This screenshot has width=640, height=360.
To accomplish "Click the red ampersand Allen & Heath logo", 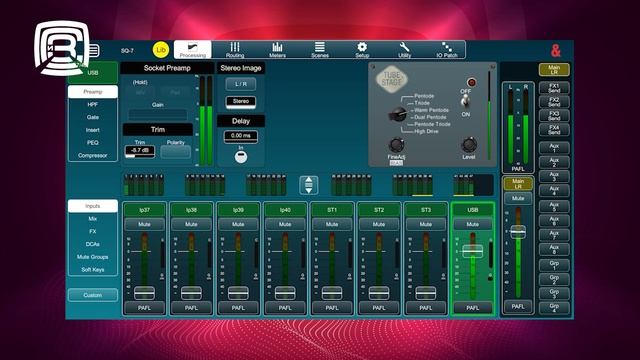I will coord(556,51).
